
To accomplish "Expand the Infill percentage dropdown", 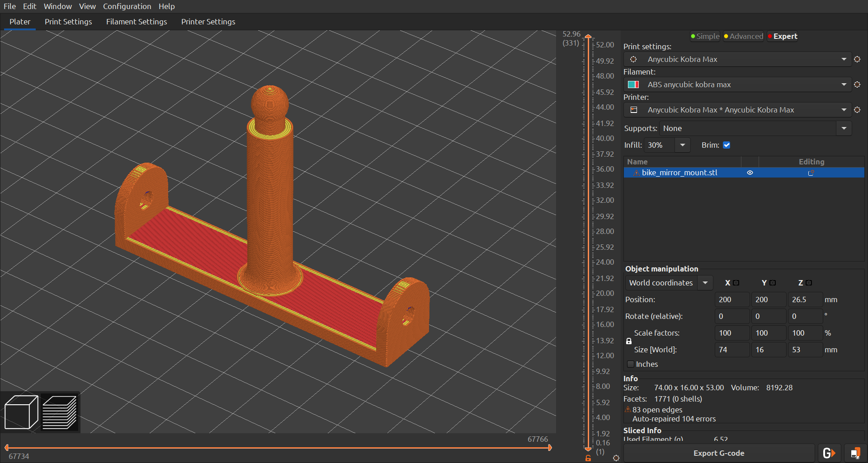I will (x=682, y=145).
